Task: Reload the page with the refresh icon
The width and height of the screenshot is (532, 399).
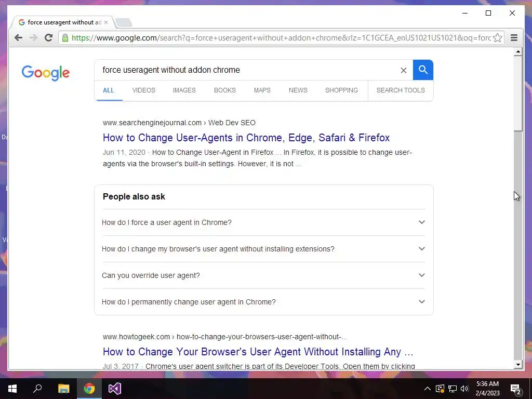Action: (48, 37)
